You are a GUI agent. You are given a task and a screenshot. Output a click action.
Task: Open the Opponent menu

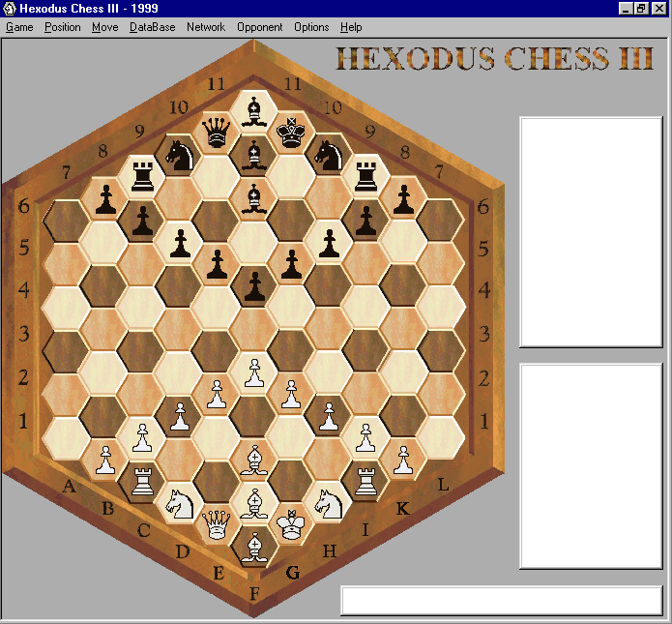(260, 27)
